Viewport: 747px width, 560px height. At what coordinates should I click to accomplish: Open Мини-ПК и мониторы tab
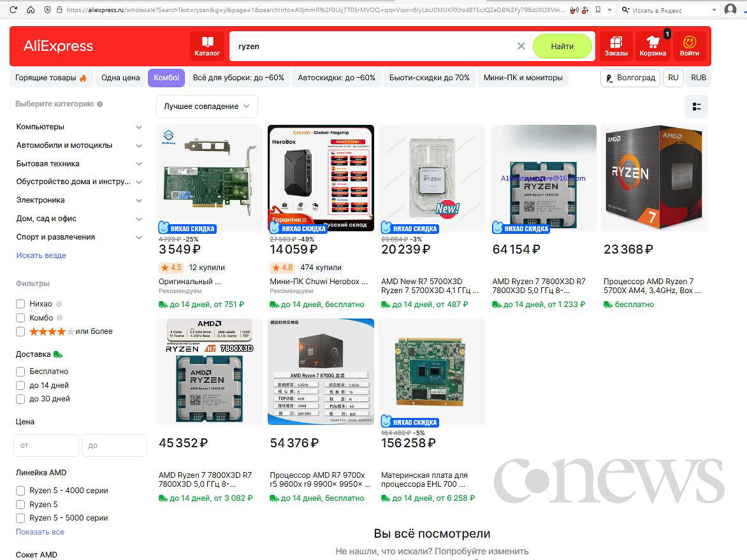pyautogui.click(x=523, y=78)
